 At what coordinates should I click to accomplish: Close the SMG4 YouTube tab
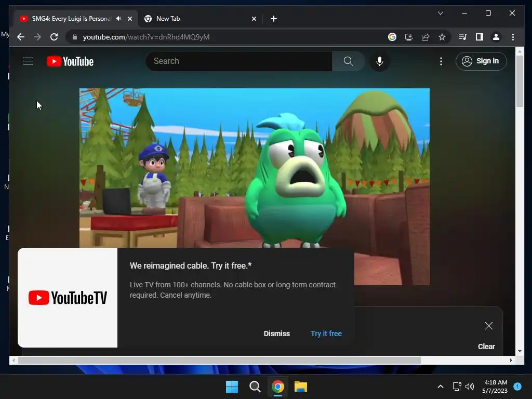coord(129,19)
